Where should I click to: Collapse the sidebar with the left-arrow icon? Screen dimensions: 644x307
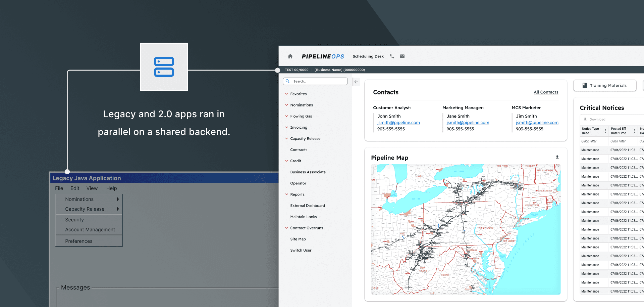[356, 82]
